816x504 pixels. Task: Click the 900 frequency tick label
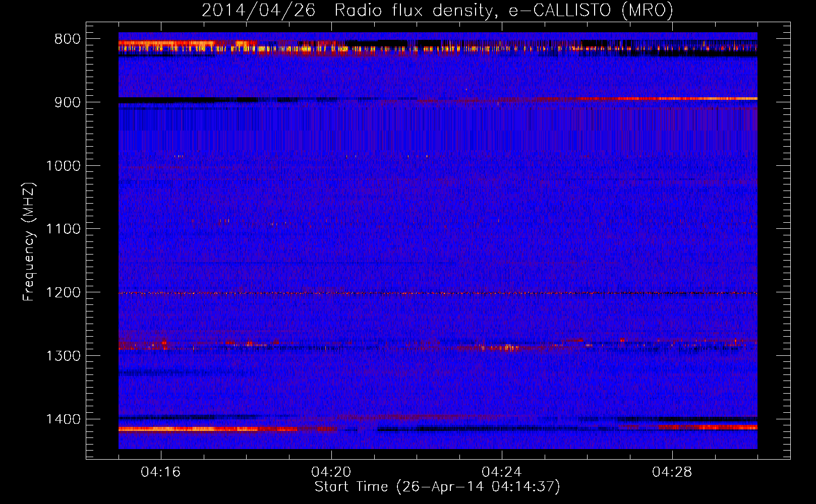click(x=68, y=102)
